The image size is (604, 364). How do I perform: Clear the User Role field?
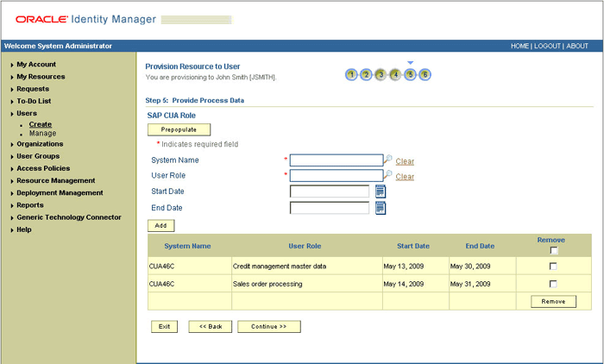405,177
